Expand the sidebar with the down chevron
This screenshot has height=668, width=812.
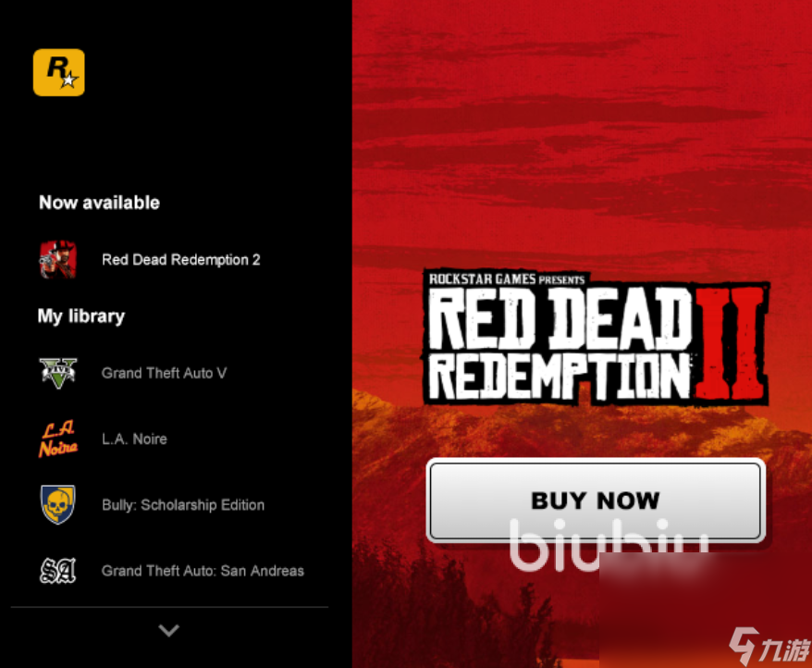tap(169, 630)
